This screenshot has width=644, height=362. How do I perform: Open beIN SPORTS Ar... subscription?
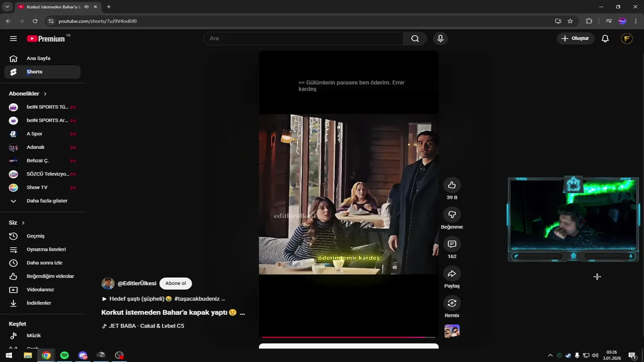click(x=43, y=121)
